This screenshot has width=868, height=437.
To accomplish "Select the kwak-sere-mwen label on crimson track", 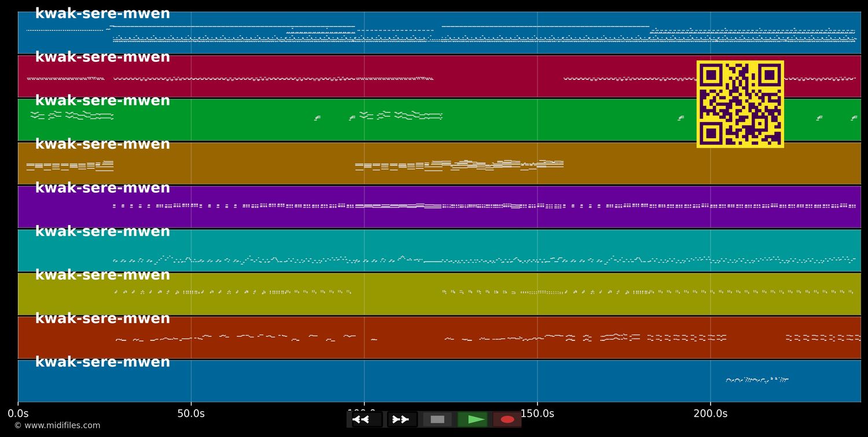I will [102, 57].
